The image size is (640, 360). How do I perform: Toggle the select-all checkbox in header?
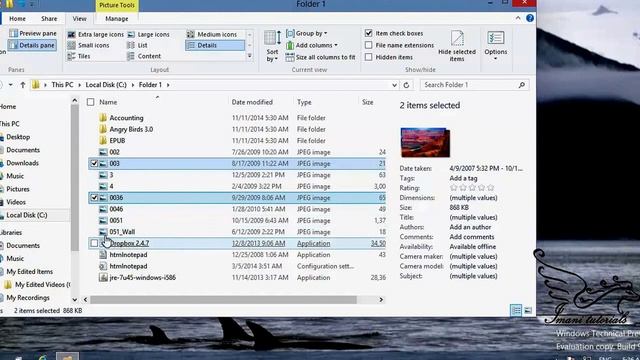91,102
